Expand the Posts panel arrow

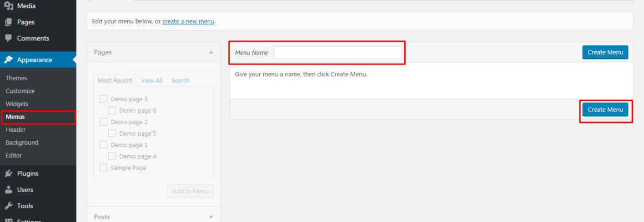(x=211, y=216)
